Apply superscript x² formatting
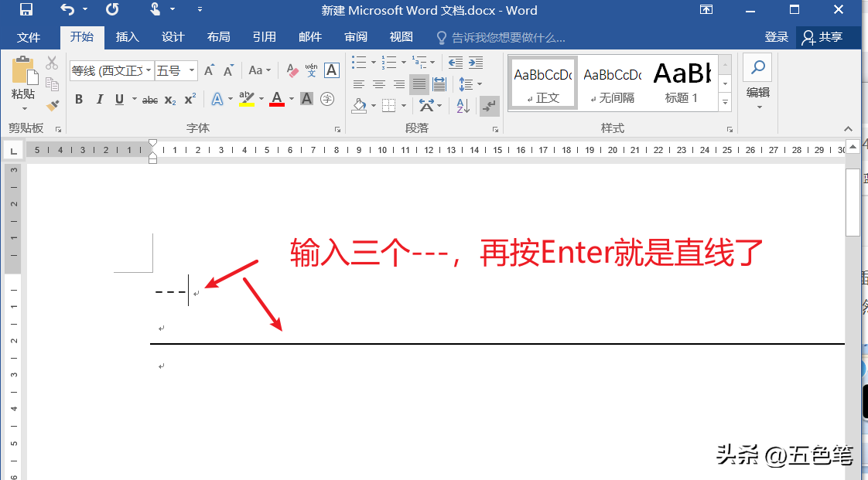 [x=190, y=100]
